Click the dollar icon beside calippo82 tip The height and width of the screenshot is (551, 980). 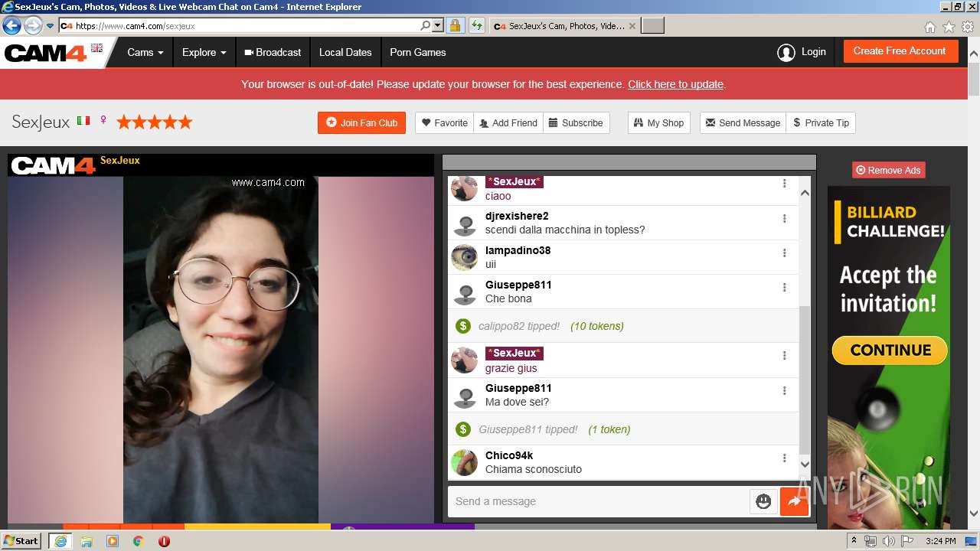(462, 326)
